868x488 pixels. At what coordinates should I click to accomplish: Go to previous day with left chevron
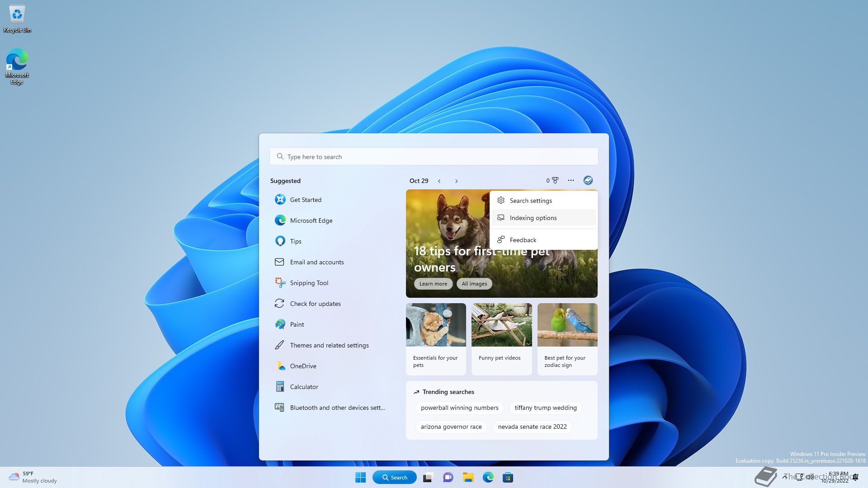point(439,181)
